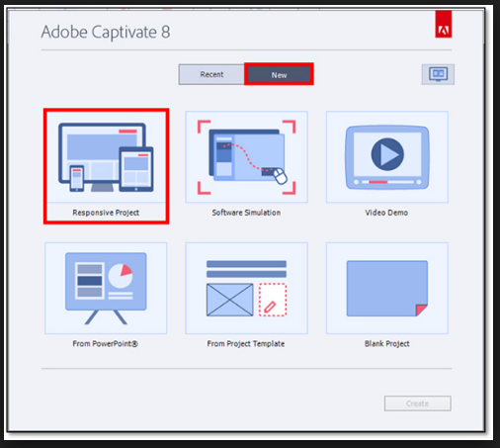Image resolution: width=500 pixels, height=448 pixels.
Task: Select the From PowerPoint presentation icon
Action: click(106, 289)
